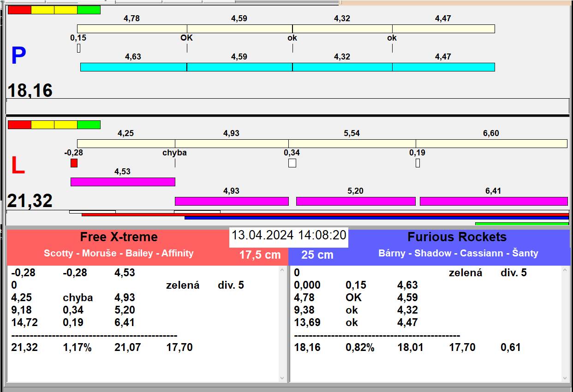Click the blue lane letter P

pos(18,56)
